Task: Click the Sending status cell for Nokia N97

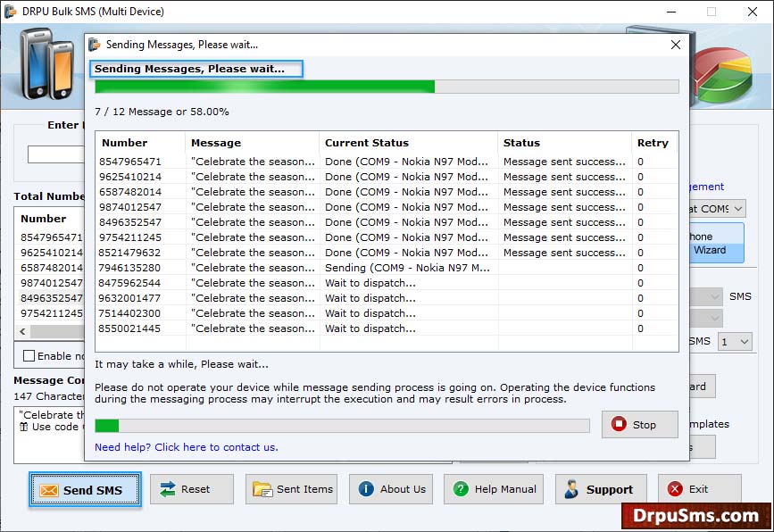Action: point(407,268)
